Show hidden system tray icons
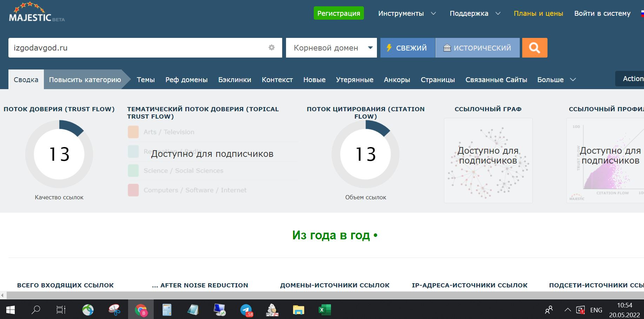This screenshot has height=319, width=644. click(x=567, y=310)
